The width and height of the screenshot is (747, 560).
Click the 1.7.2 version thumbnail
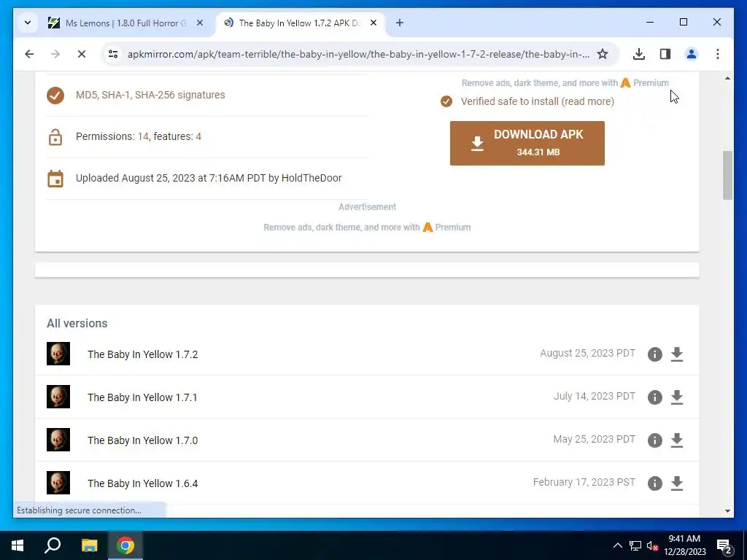point(58,354)
